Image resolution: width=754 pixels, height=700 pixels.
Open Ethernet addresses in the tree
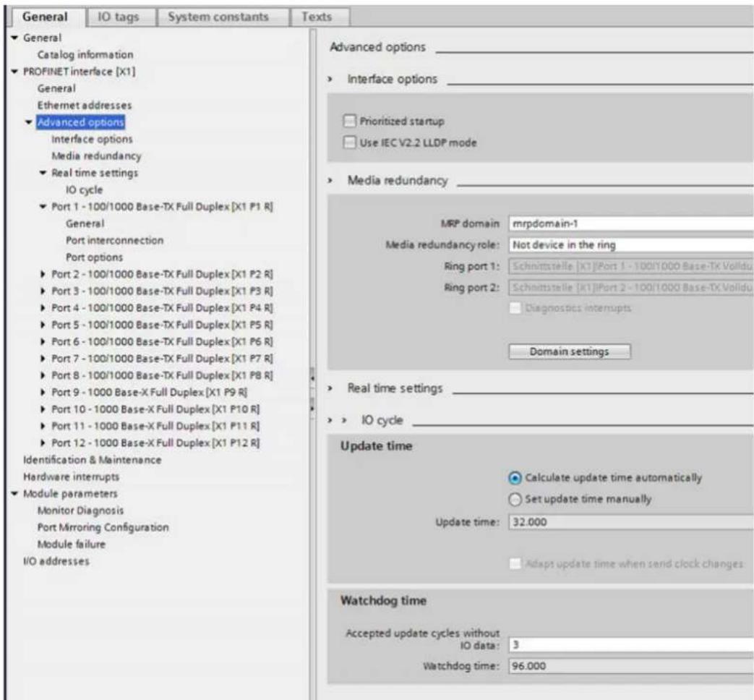click(x=84, y=106)
